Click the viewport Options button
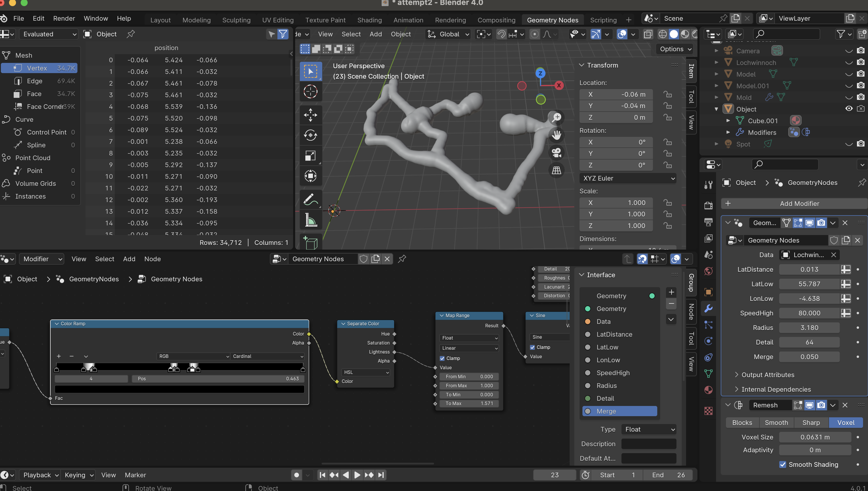This screenshot has height=491, width=868. 675,49
